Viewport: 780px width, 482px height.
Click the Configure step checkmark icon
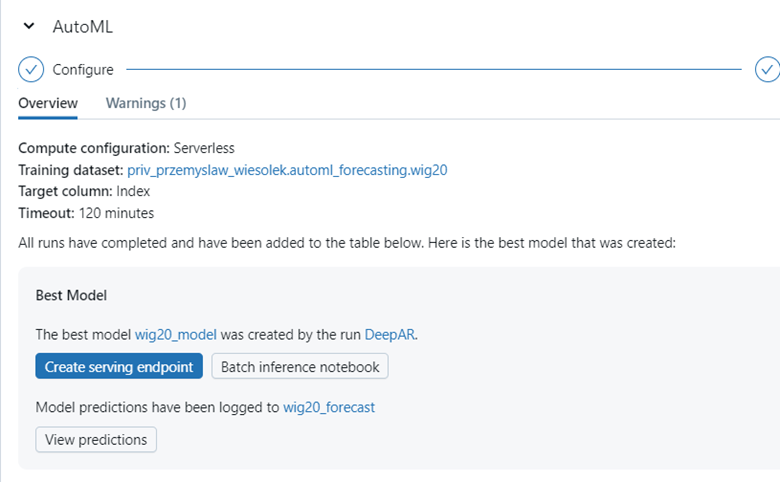click(x=31, y=69)
